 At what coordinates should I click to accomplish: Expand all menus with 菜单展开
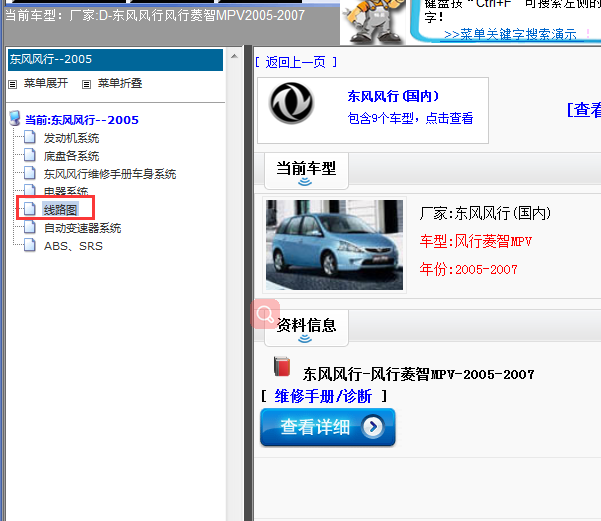pyautogui.click(x=46, y=83)
